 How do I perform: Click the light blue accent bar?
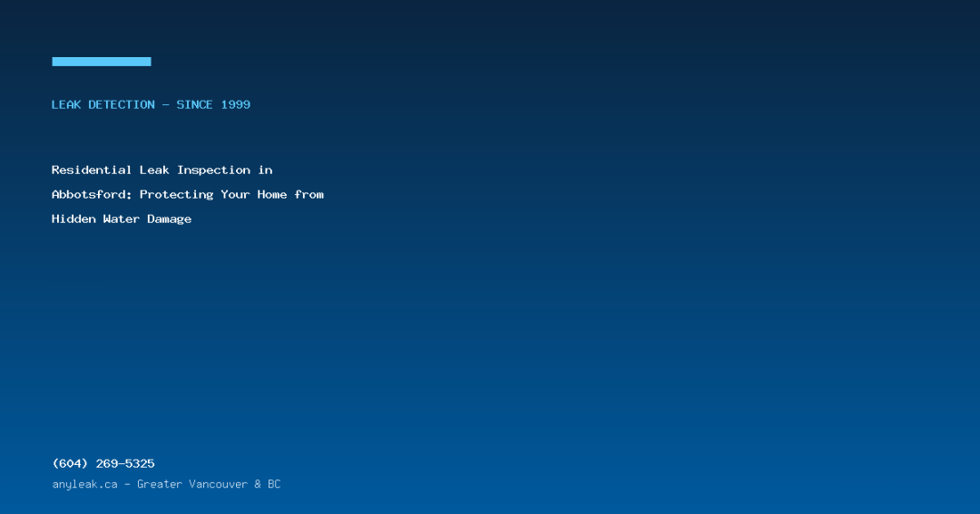coord(102,62)
